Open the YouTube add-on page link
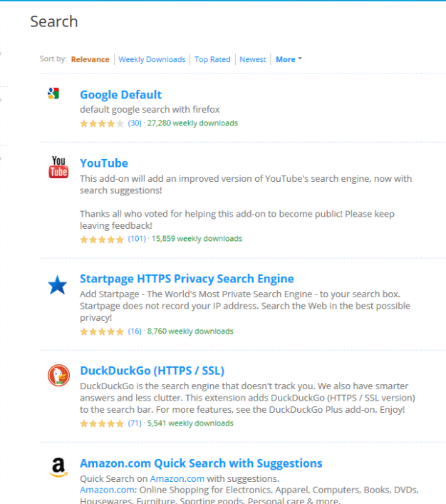 pyautogui.click(x=104, y=163)
